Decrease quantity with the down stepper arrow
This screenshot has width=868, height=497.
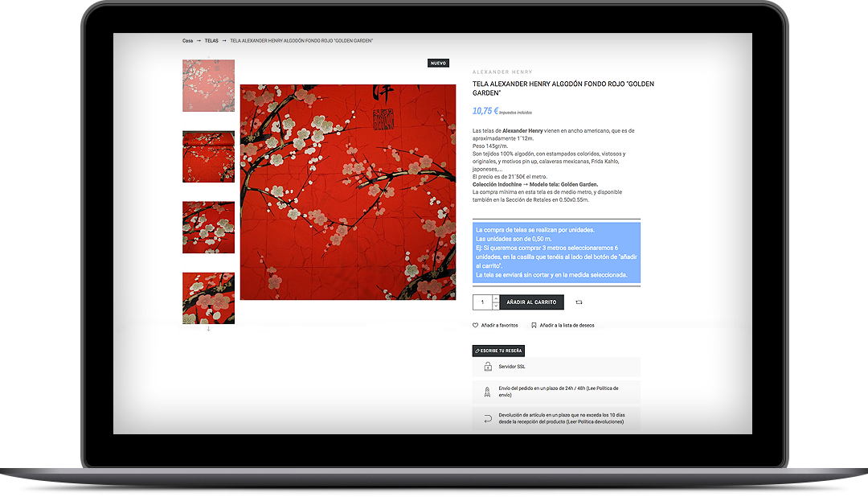496,306
